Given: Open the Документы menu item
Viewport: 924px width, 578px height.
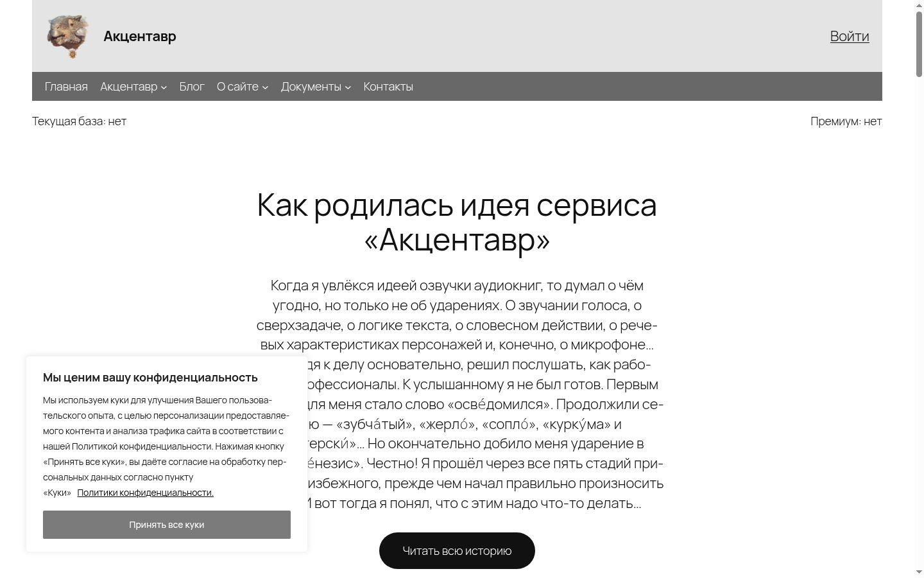Looking at the screenshot, I should (x=311, y=87).
